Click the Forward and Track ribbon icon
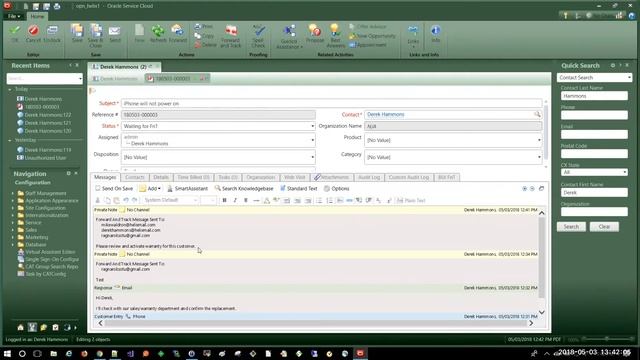The width and height of the screenshot is (640, 360). click(231, 36)
